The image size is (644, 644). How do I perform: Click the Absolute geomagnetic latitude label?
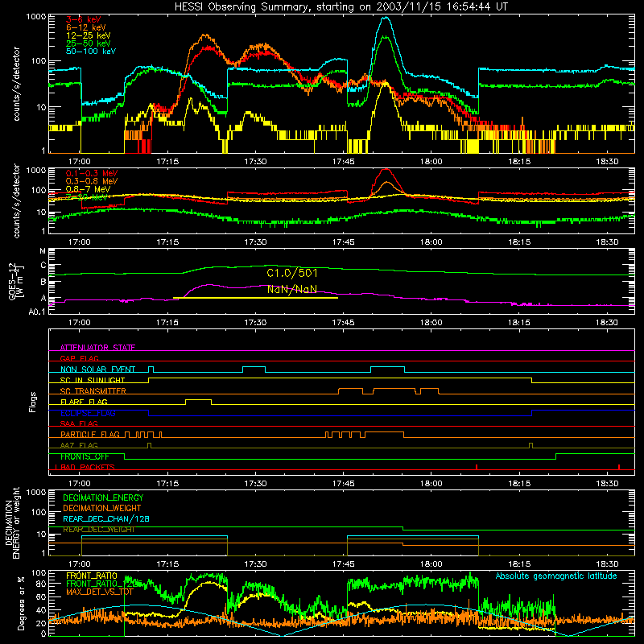(x=556, y=576)
